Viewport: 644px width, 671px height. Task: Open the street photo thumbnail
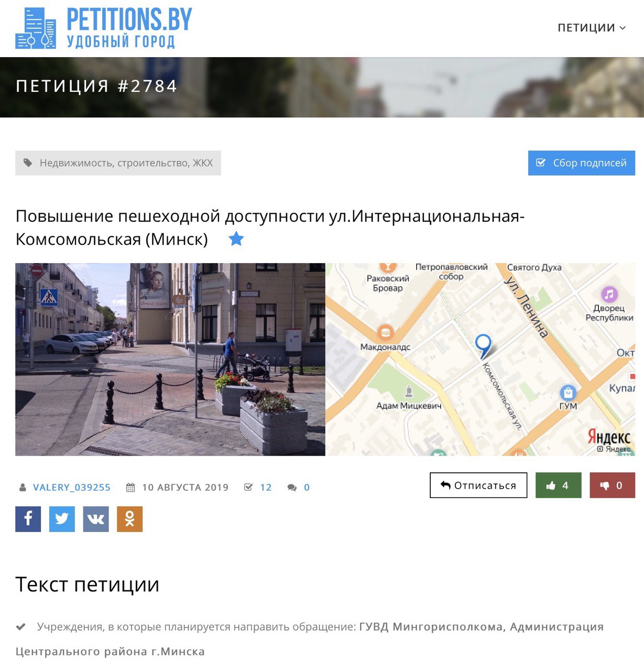[170, 359]
